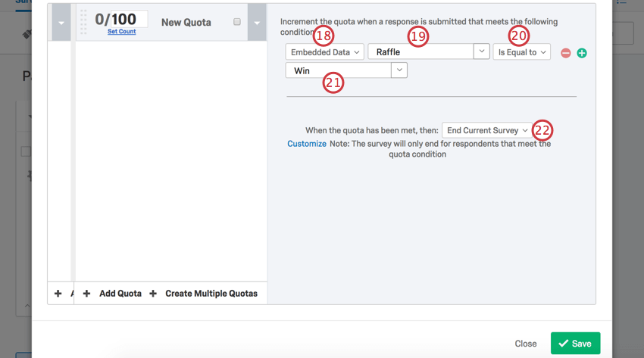Open the Customize link
Screen dimensions: 644x358
pyautogui.click(x=307, y=144)
